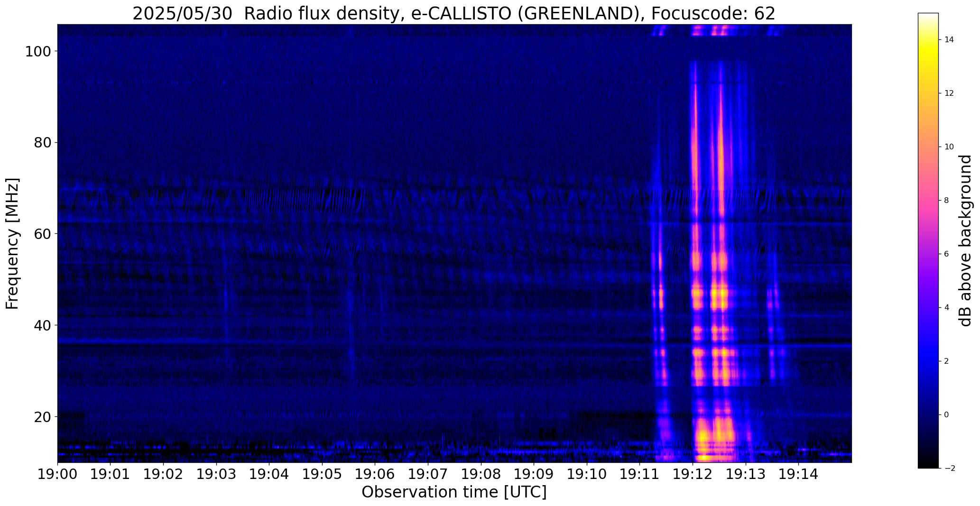Click the colorbar tick value −2

pos(949,469)
